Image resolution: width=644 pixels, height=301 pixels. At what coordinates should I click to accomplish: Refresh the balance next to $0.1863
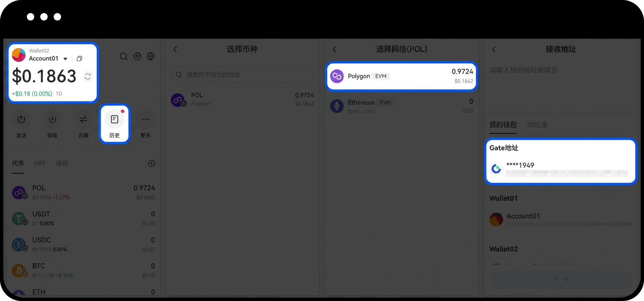point(88,77)
